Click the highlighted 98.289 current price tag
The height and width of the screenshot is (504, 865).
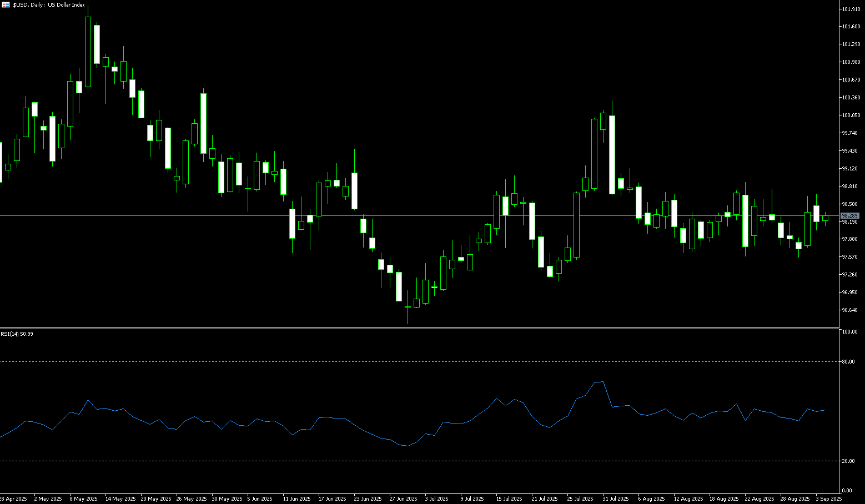[849, 215]
